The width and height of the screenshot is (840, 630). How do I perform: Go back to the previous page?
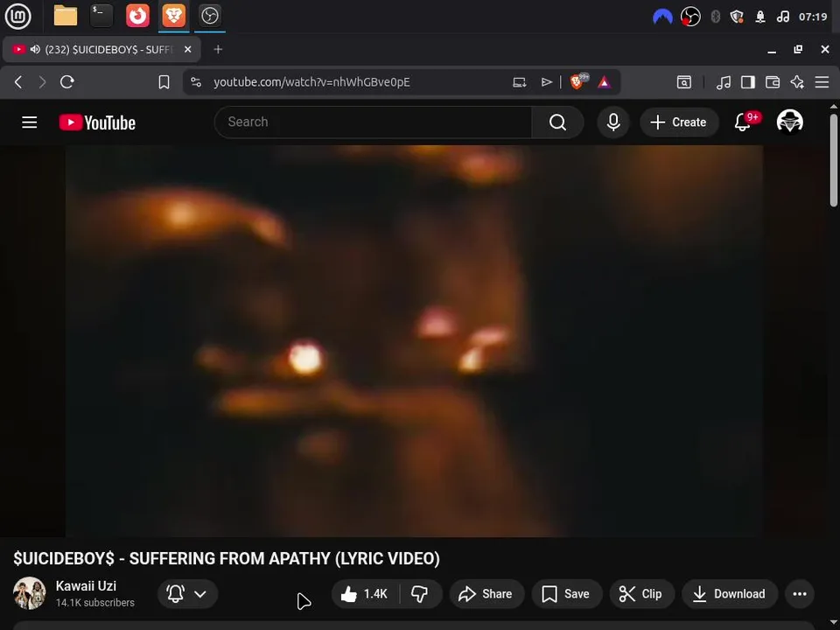(x=18, y=82)
